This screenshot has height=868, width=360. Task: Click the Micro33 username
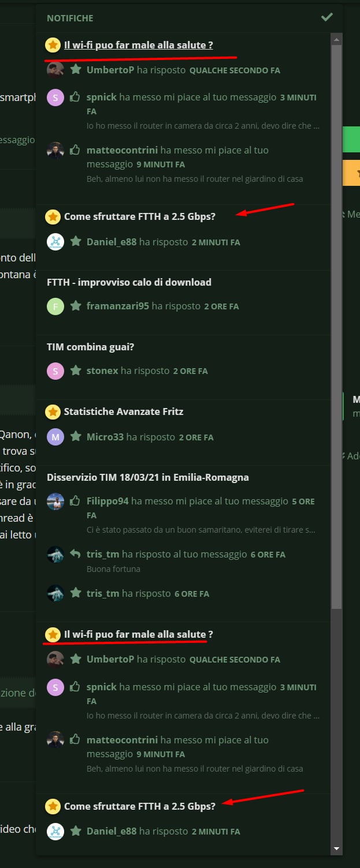105,437
